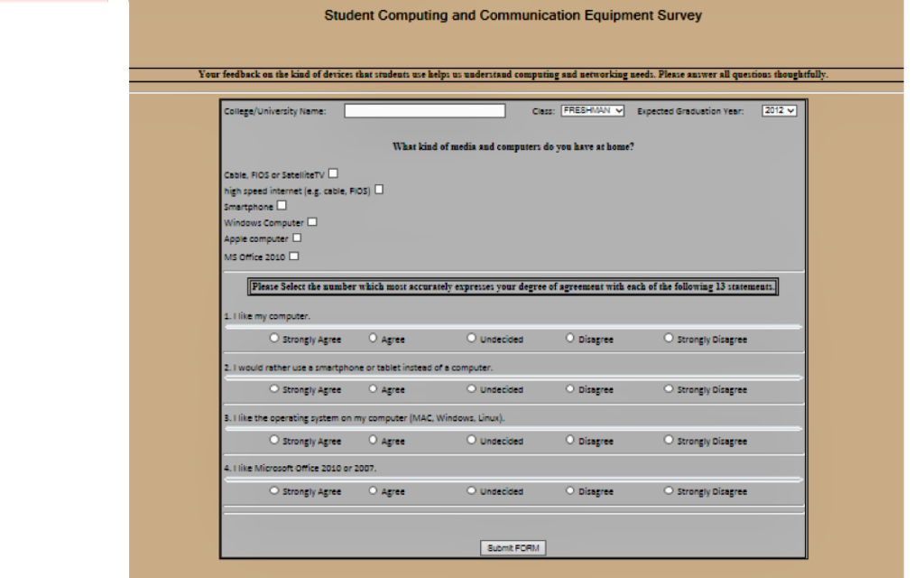Click the College/University Name text field
The image size is (924, 578).
point(424,111)
